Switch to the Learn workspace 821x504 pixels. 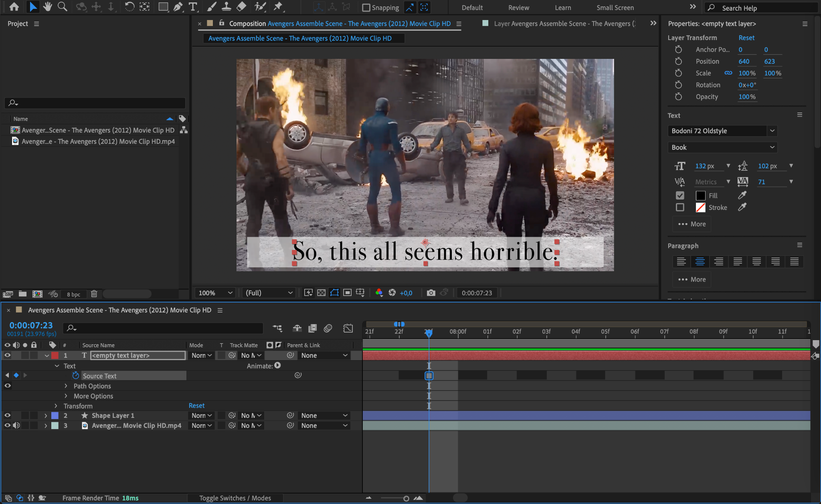tap(562, 8)
